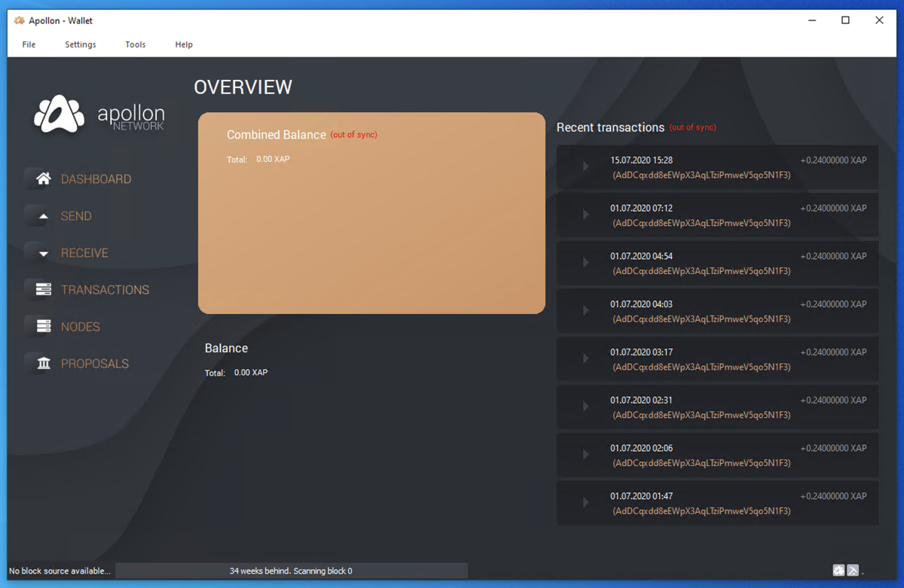Maximize the Apollon Wallet window

click(845, 20)
